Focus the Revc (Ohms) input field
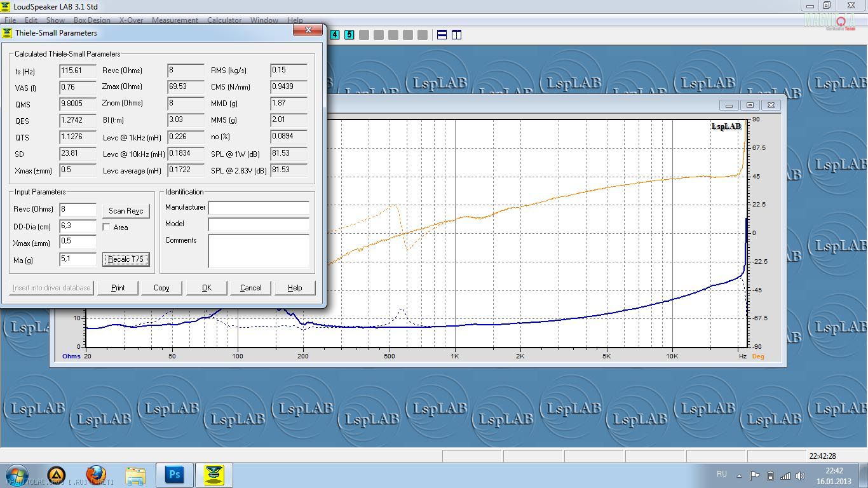Image resolution: width=868 pixels, height=488 pixels. coord(78,210)
